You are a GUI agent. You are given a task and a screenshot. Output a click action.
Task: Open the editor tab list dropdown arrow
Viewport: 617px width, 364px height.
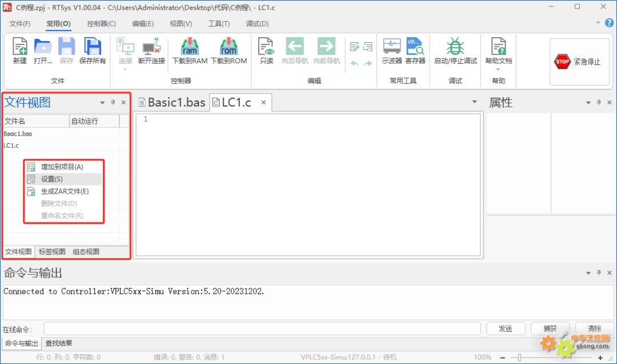(474, 102)
